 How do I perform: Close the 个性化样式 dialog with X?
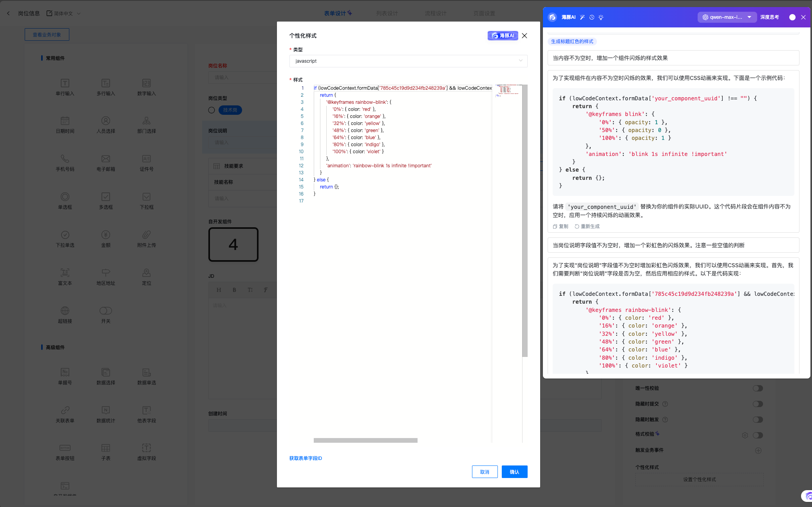524,36
